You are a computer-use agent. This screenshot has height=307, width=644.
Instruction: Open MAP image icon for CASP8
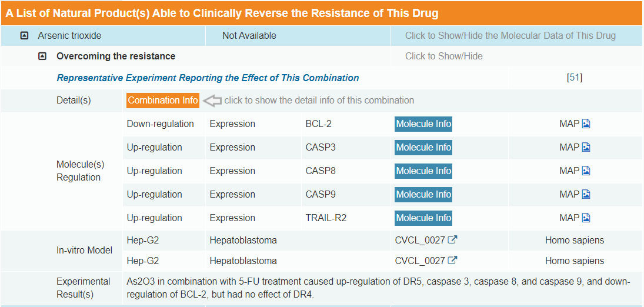(586, 171)
